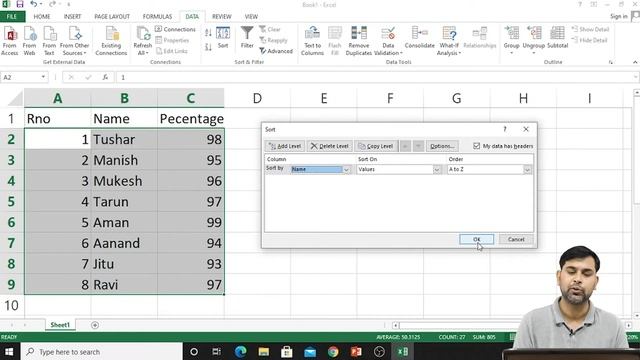Open Google Chrome from taskbar
The width and height of the screenshot is (640, 360).
coord(333,351)
